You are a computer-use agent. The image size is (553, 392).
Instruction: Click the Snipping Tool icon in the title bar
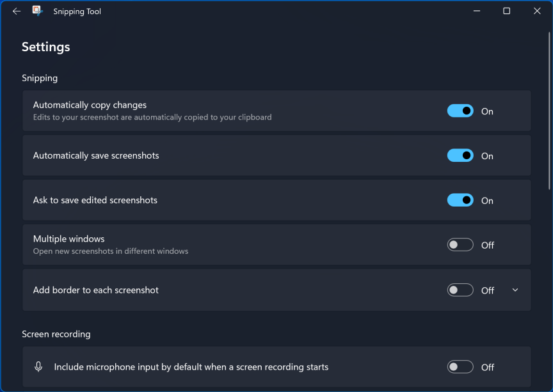(x=37, y=11)
